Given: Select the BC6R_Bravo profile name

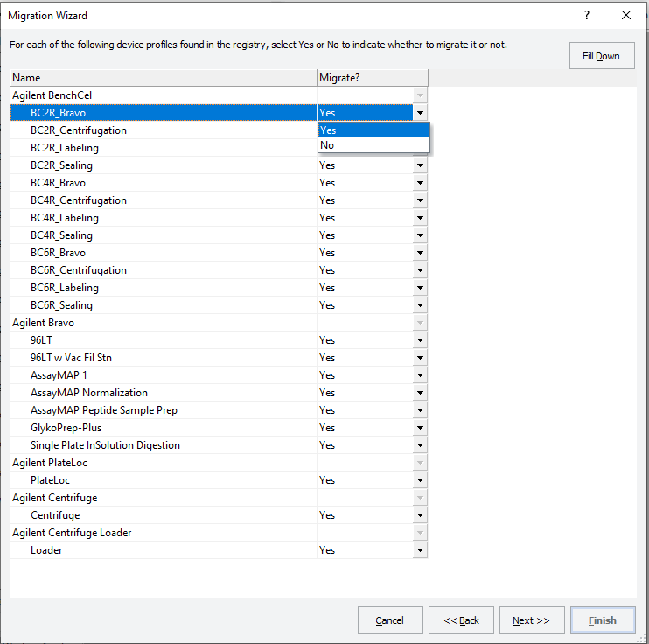Looking at the screenshot, I should 58,253.
